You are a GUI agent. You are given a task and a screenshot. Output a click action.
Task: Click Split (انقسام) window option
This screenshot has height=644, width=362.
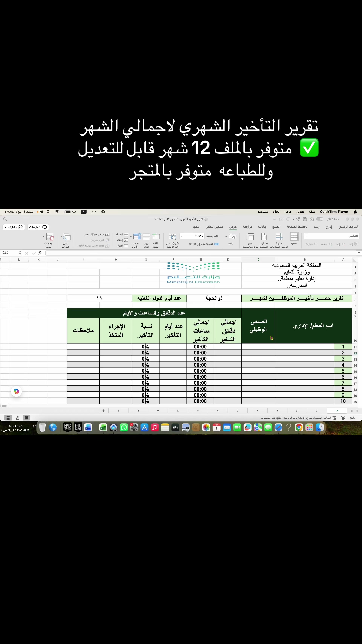122,234
